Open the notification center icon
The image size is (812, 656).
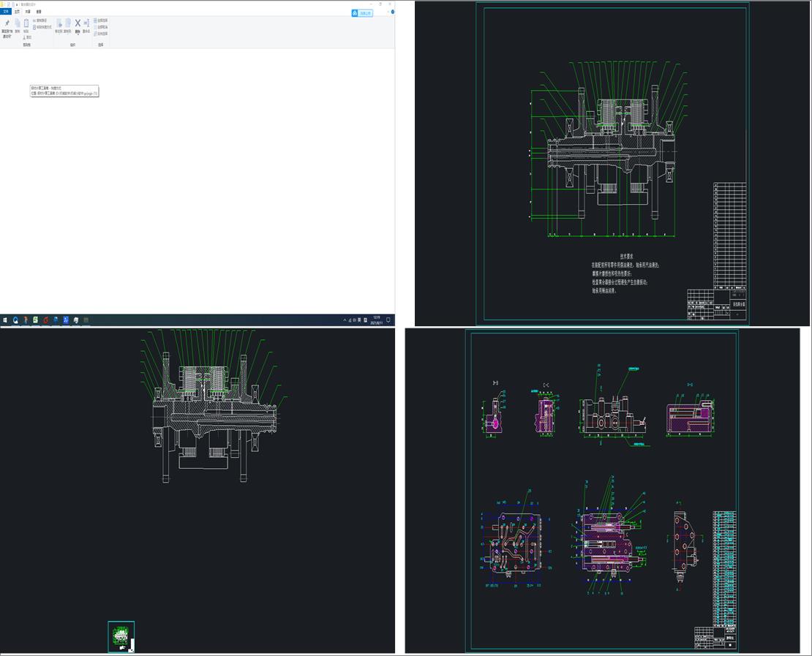(388, 320)
